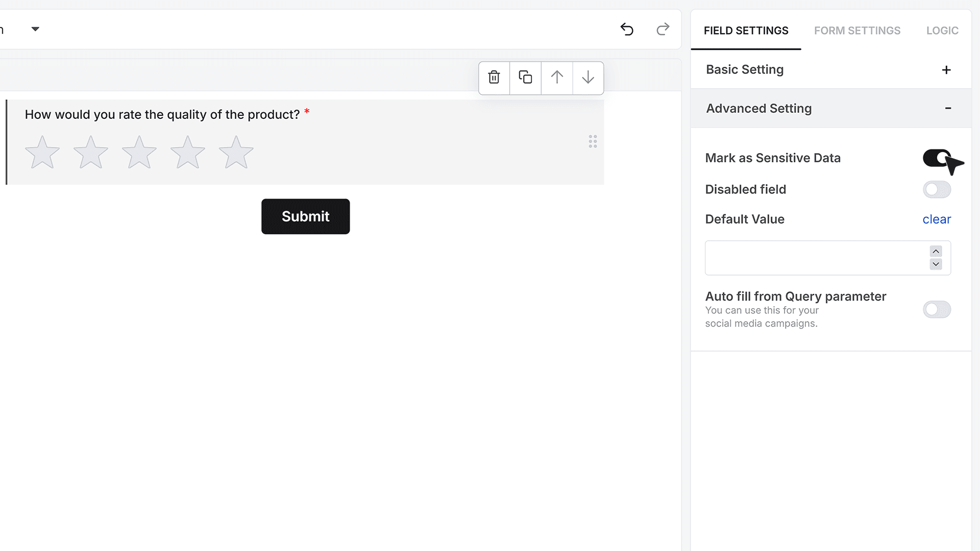Open the LOGIC tab
The height and width of the screenshot is (551, 980).
point(942,31)
